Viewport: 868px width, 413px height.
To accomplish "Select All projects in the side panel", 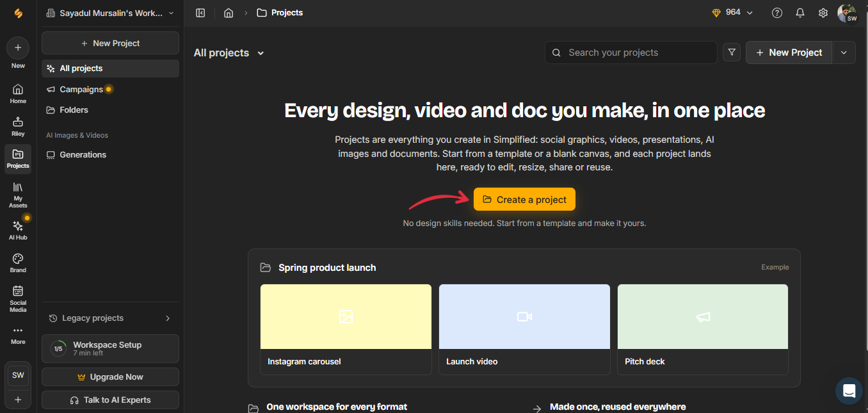I will [110, 69].
